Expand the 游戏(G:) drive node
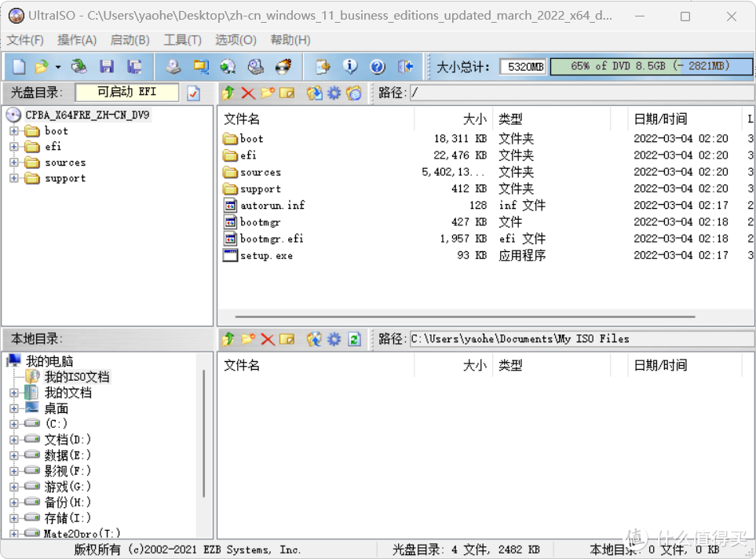 14,487
